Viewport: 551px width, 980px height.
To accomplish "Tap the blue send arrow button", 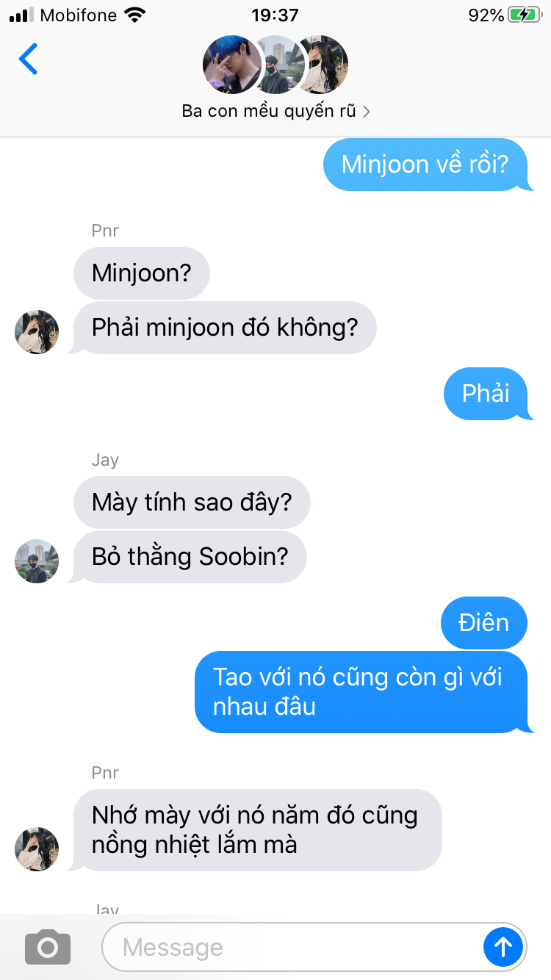I will [x=503, y=947].
